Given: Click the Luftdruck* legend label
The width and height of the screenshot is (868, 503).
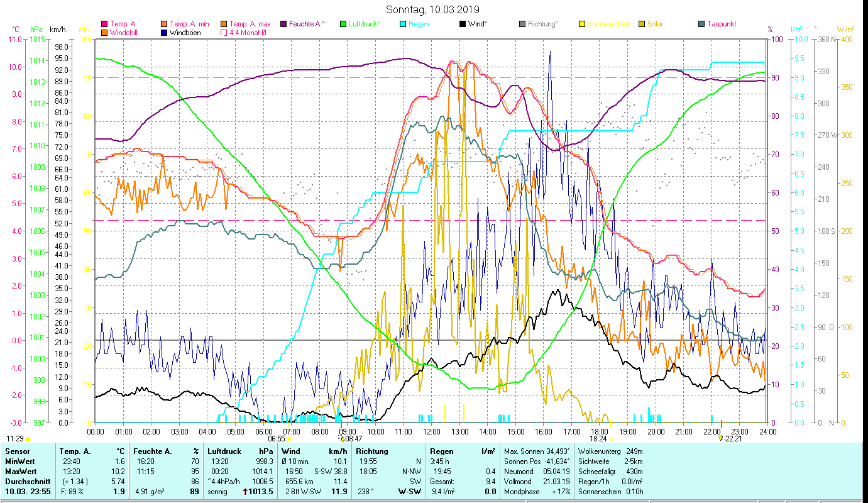Looking at the screenshot, I should click(364, 24).
